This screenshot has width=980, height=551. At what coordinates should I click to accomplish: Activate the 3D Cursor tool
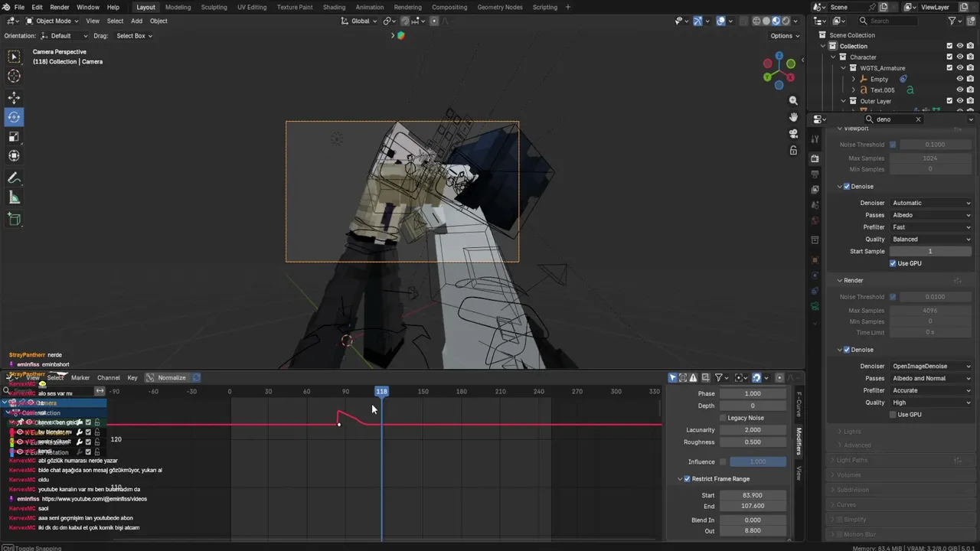click(14, 76)
